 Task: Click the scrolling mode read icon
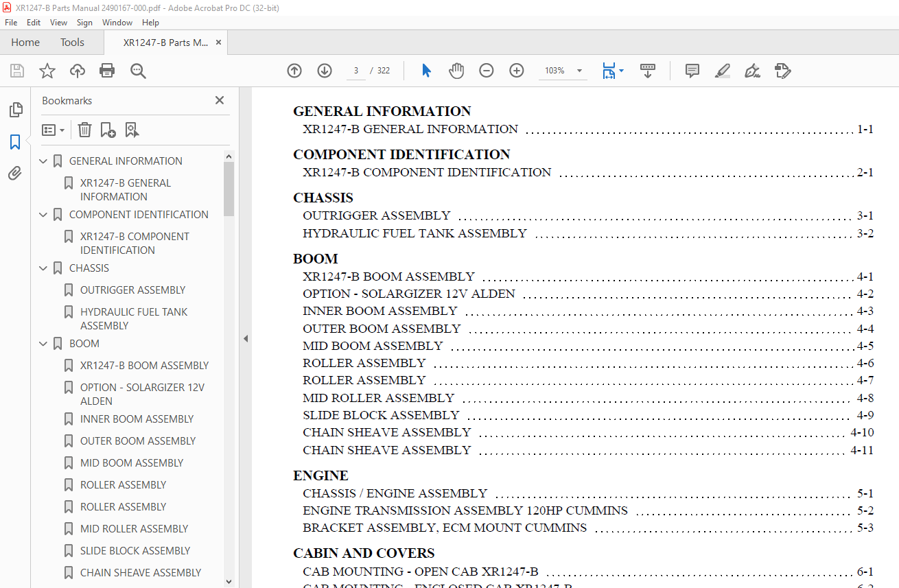pos(648,71)
